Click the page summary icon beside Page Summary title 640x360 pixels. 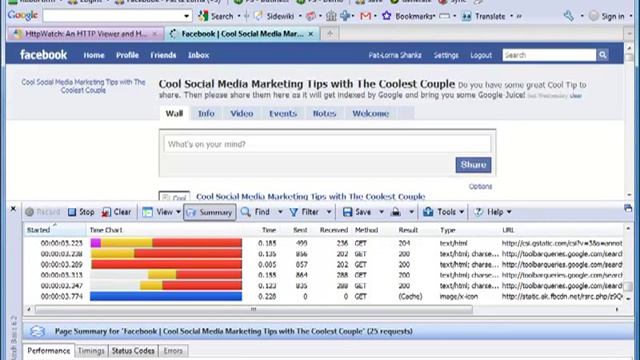[38, 331]
